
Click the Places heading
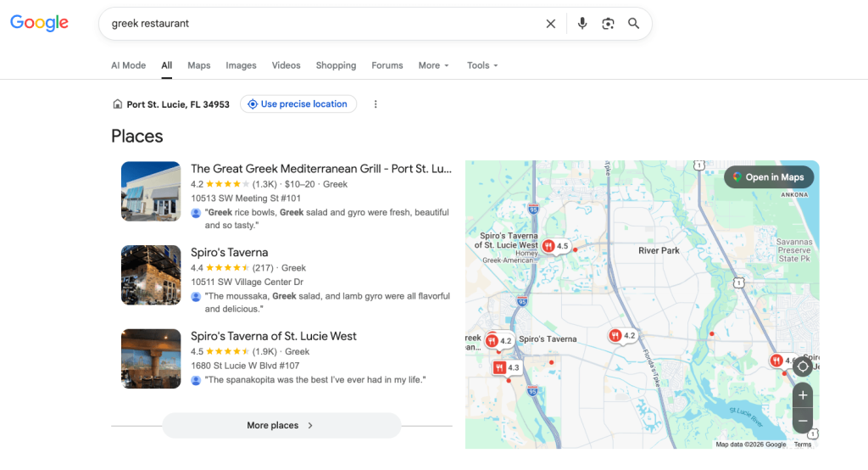coord(136,137)
